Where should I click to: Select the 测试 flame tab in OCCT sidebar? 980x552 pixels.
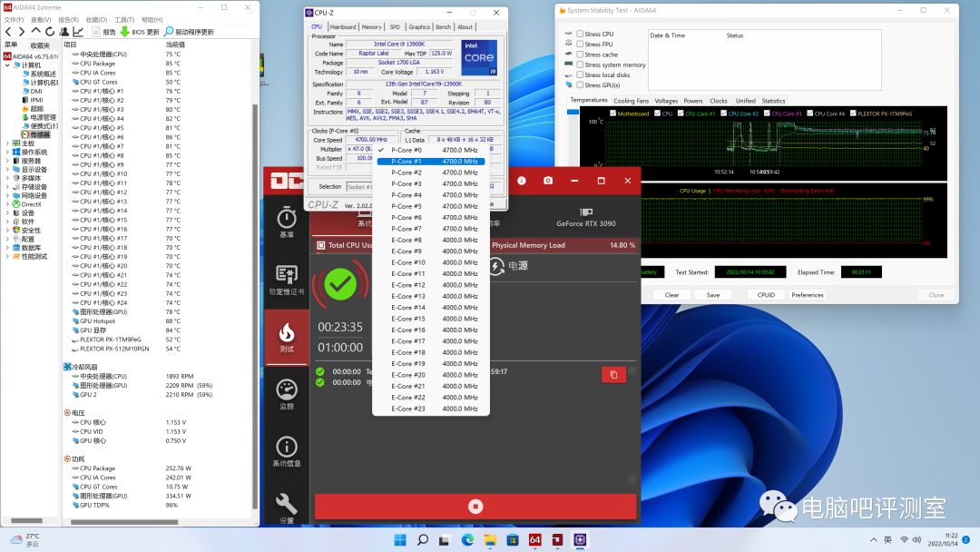tap(287, 337)
